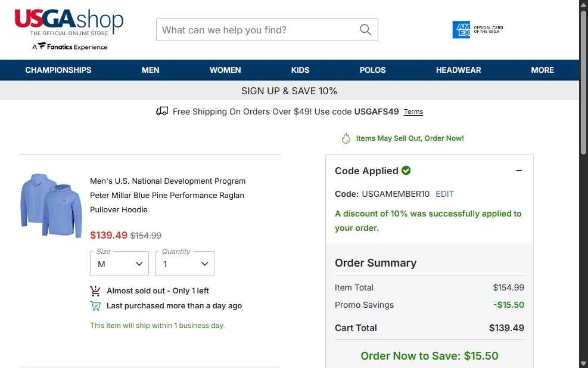
Task: Click the 'Items May Sell Out, Order Now!' text
Action: click(x=410, y=138)
